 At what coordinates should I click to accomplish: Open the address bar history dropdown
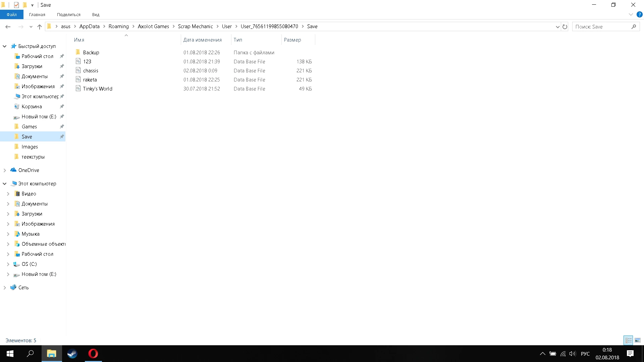tap(557, 26)
